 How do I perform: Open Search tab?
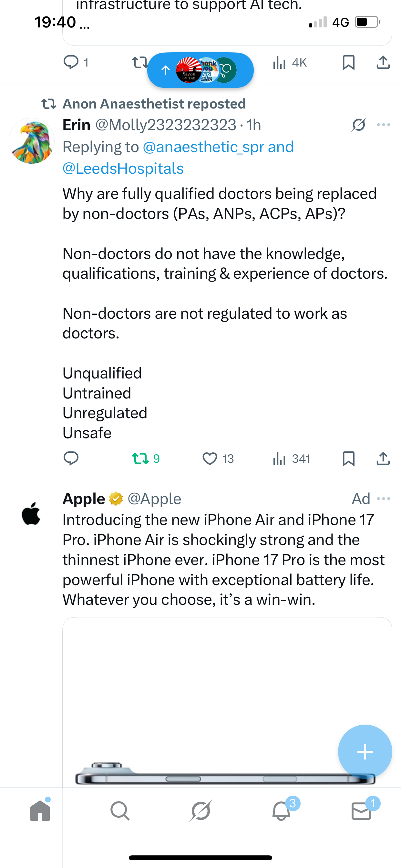[x=120, y=811]
